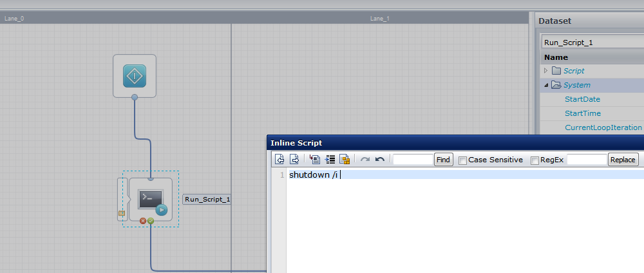
Task: Select the StartTime dataset item
Action: [583, 113]
